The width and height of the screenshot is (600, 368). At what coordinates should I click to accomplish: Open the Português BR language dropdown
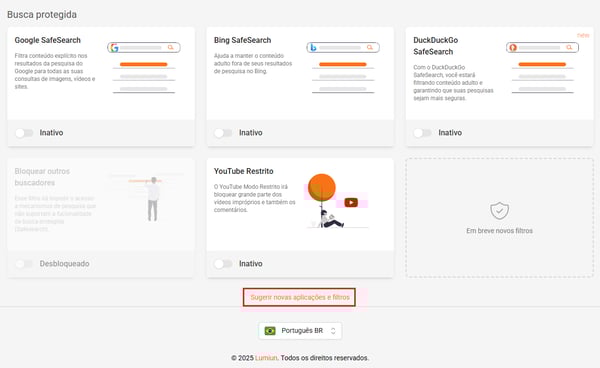coord(300,331)
